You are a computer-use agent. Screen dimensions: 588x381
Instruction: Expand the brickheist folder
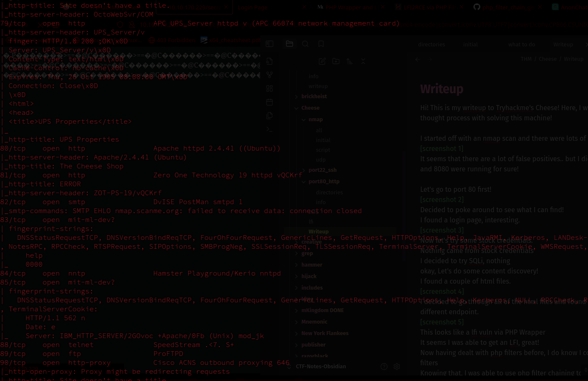coord(297,97)
